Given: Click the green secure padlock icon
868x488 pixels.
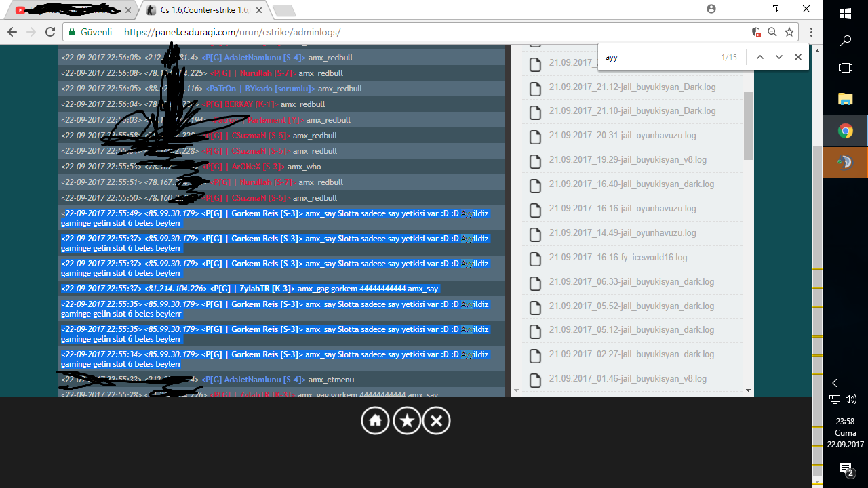Looking at the screenshot, I should [x=73, y=32].
